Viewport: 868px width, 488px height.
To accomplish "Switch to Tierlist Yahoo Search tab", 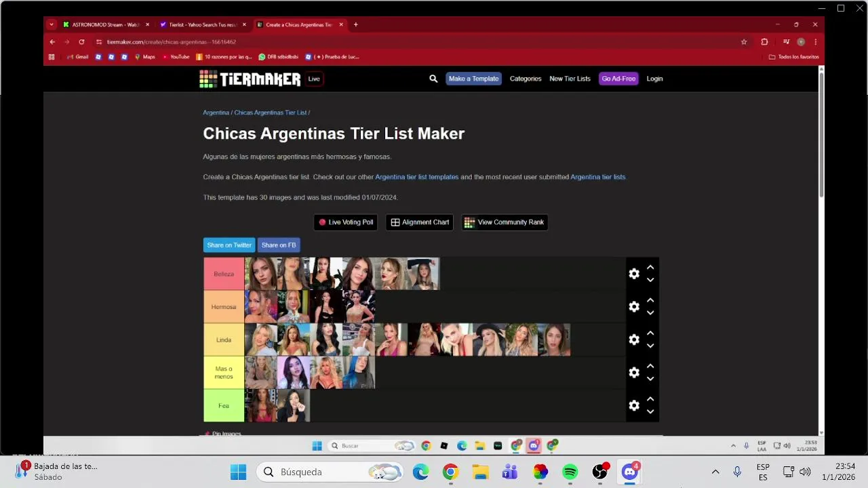I will (x=203, y=24).
